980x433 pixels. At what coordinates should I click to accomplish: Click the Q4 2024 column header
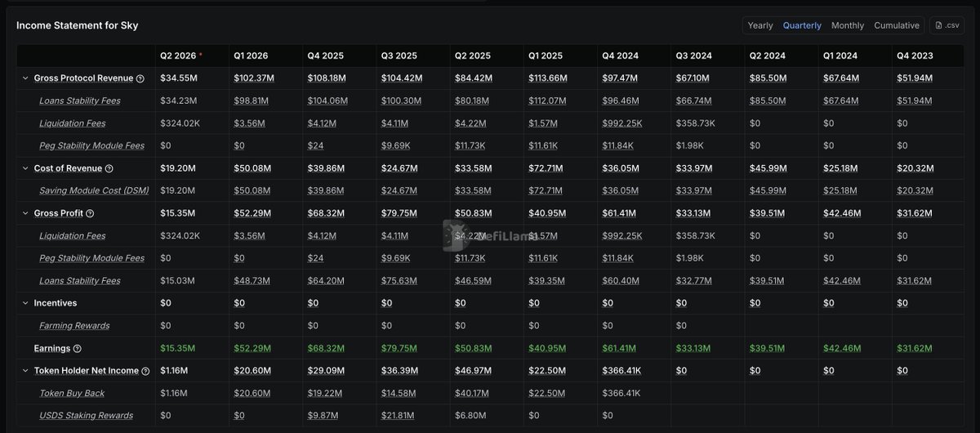pos(621,56)
